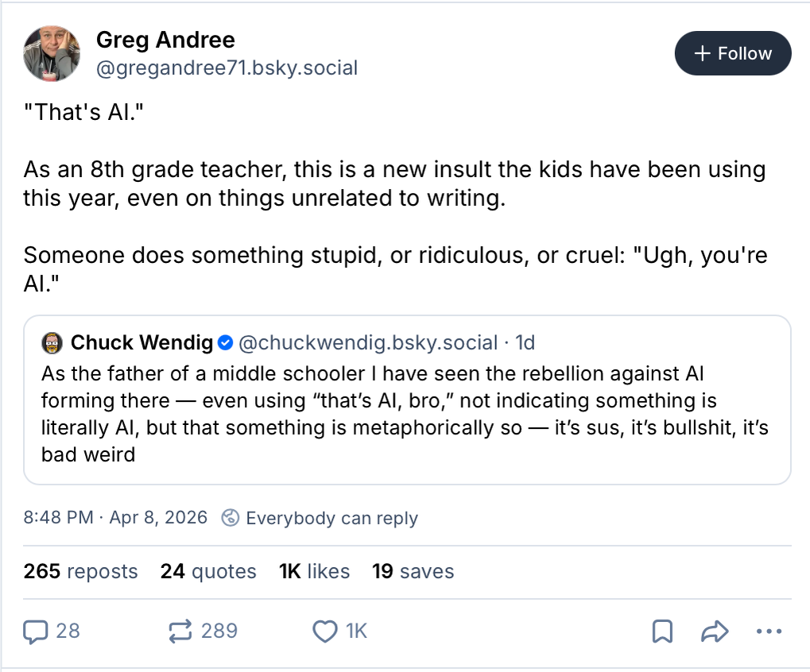
Task: Click Greg Andree's profile avatar
Action: coord(52,53)
